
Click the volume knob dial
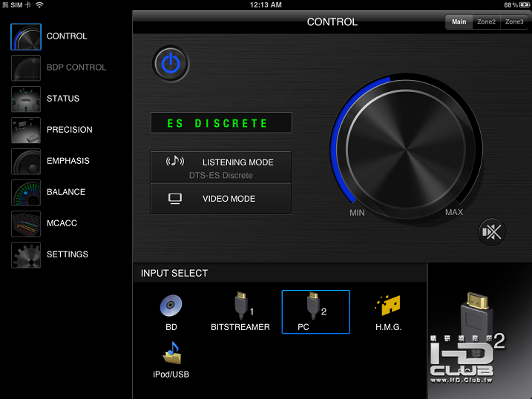click(x=406, y=149)
